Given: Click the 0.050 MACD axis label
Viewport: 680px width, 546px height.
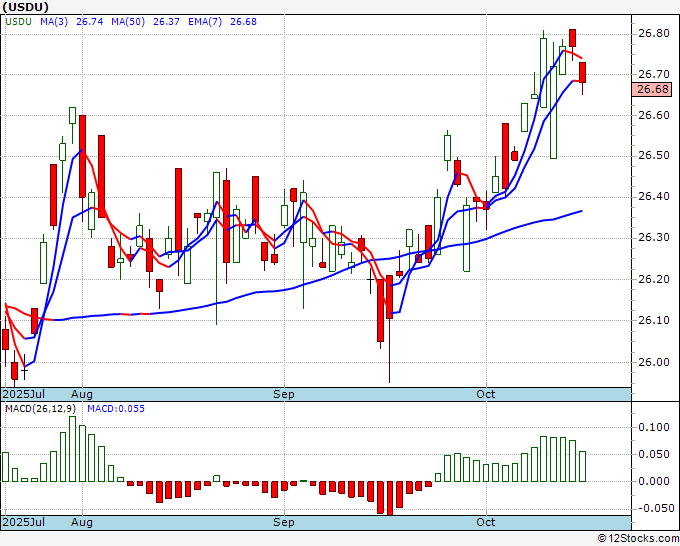Looking at the screenshot, I should 654,454.
